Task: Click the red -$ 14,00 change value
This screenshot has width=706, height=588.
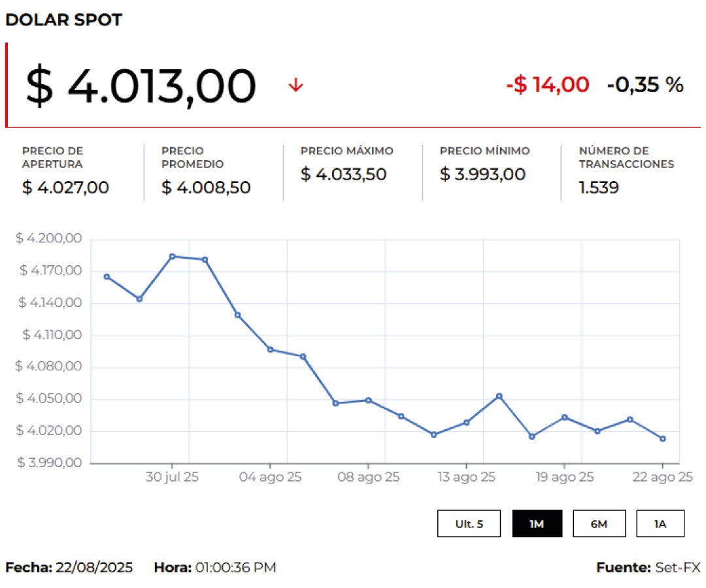Action: pyautogui.click(x=547, y=85)
